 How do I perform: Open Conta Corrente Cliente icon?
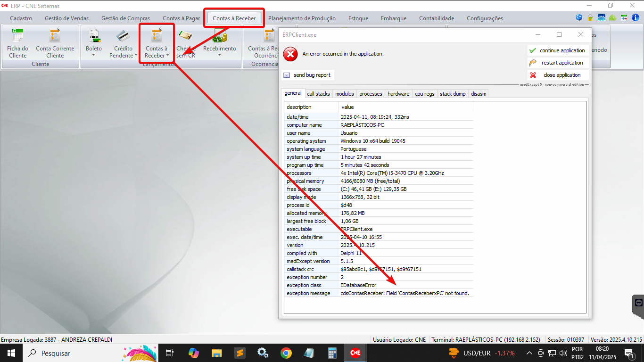tap(55, 36)
